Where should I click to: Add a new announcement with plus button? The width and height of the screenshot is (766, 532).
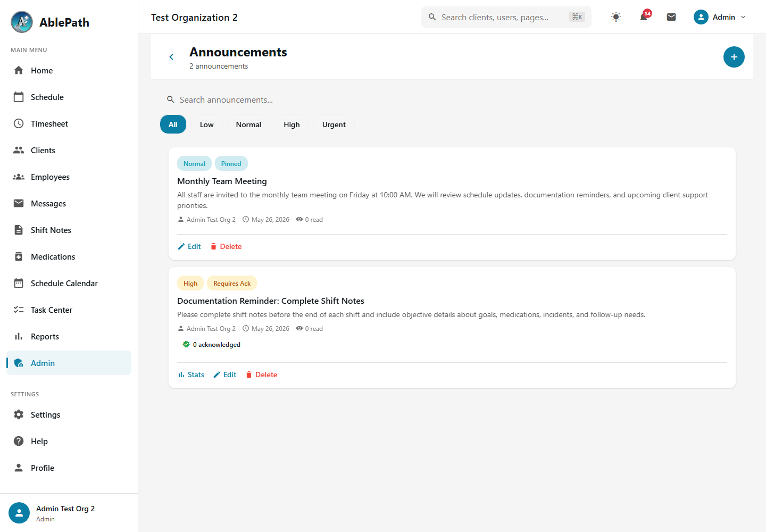pyautogui.click(x=734, y=57)
